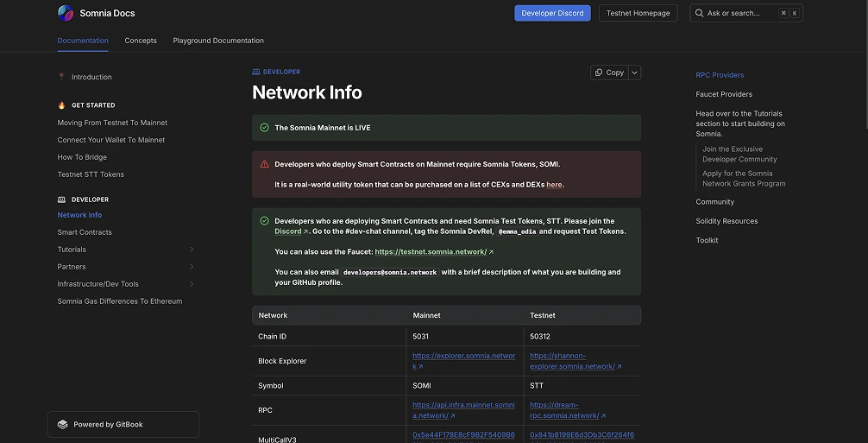Screen dimensions: 868x443
Task: Open the Playground Documentation tab
Action: [x=218, y=41]
